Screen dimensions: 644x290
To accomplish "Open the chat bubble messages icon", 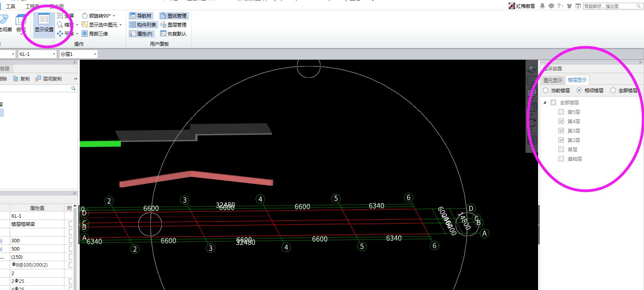I will pos(551,6).
